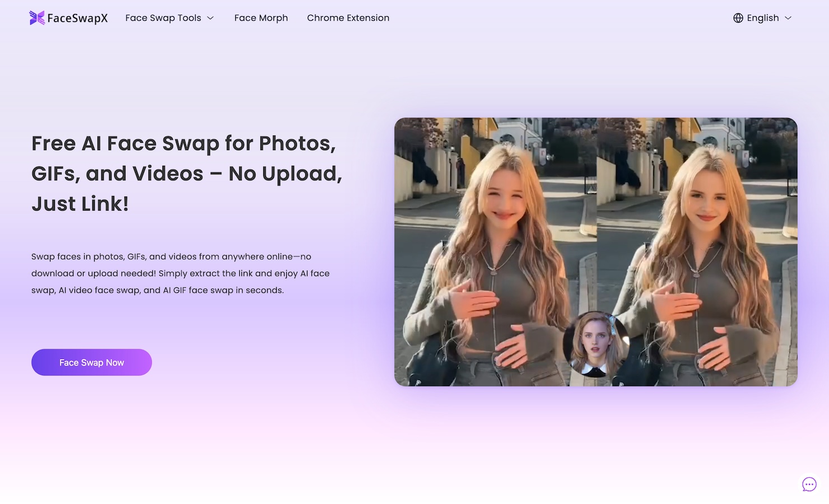The image size is (829, 504).
Task: Click the globe language icon
Action: click(738, 18)
